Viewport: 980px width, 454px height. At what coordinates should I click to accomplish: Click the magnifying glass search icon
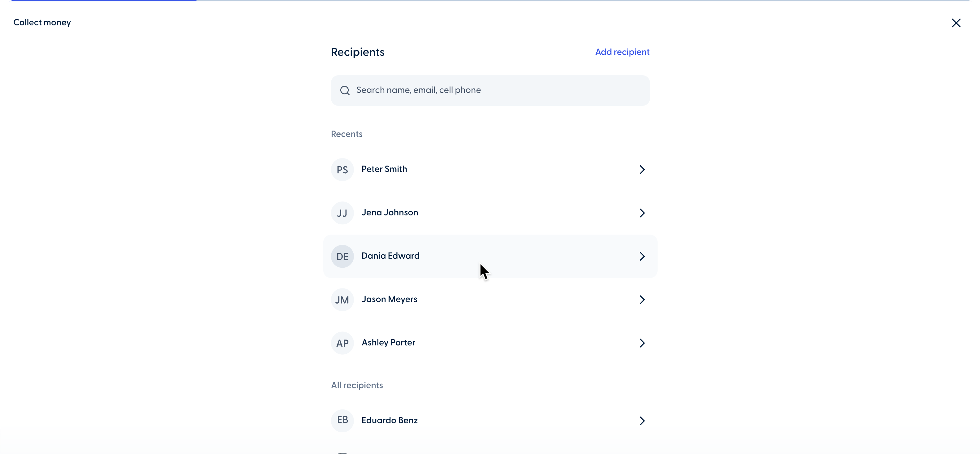click(345, 90)
